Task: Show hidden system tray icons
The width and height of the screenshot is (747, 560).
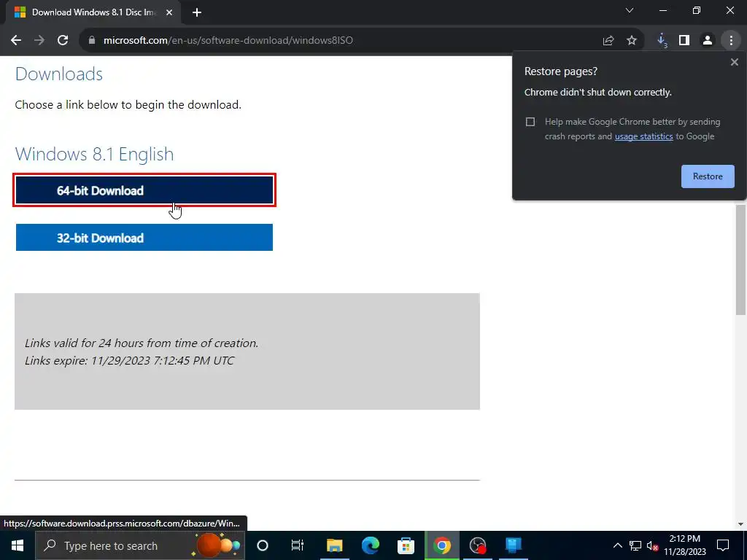Action: (617, 545)
